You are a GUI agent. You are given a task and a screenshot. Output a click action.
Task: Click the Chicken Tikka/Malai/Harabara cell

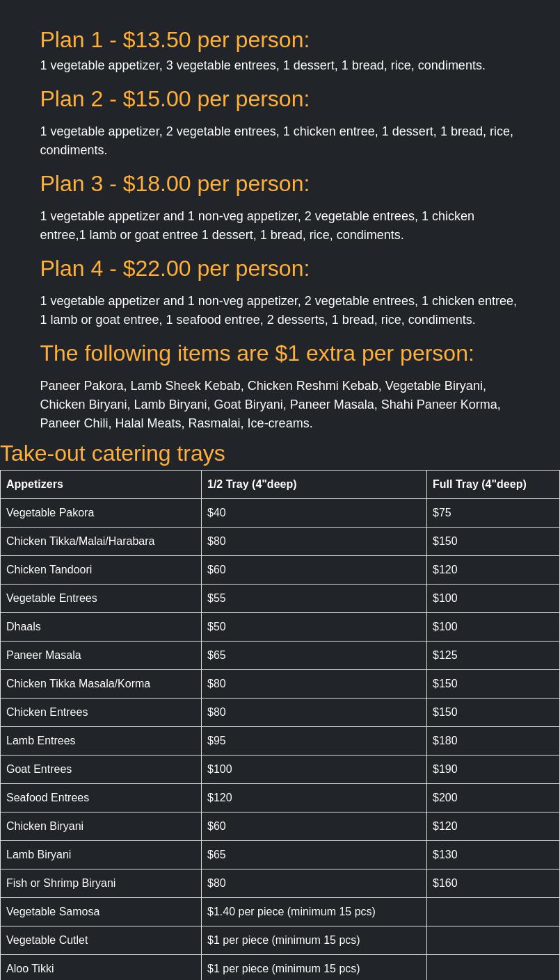pyautogui.click(x=81, y=541)
